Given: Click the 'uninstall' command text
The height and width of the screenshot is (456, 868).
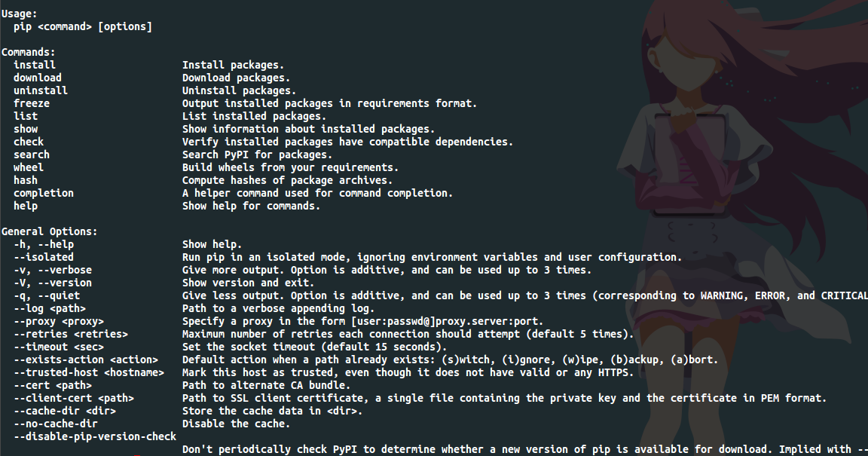Looking at the screenshot, I should pos(41,90).
